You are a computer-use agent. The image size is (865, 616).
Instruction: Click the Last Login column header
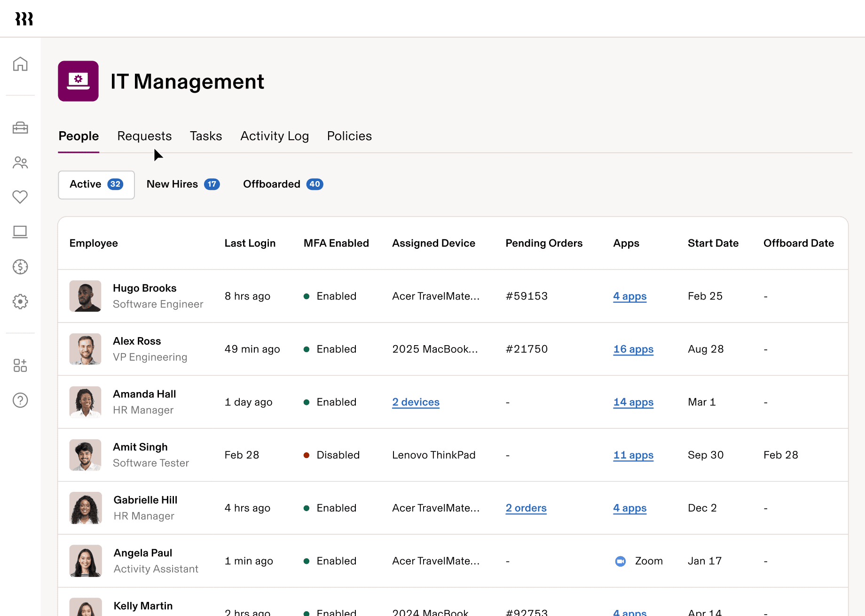coord(250,243)
